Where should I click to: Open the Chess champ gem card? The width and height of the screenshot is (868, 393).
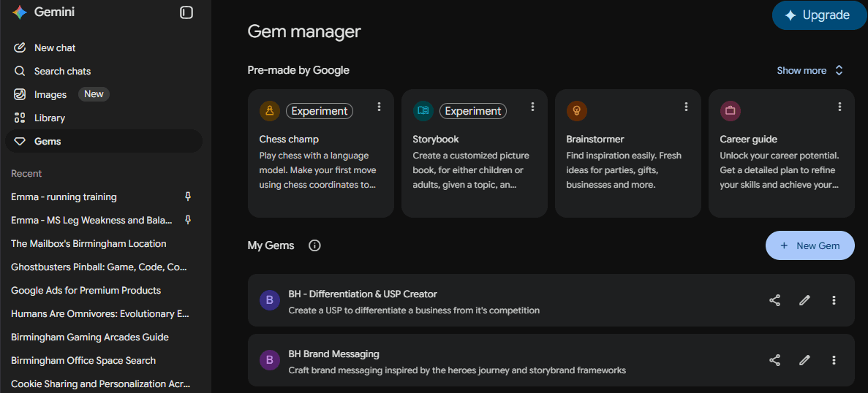pyautogui.click(x=321, y=153)
